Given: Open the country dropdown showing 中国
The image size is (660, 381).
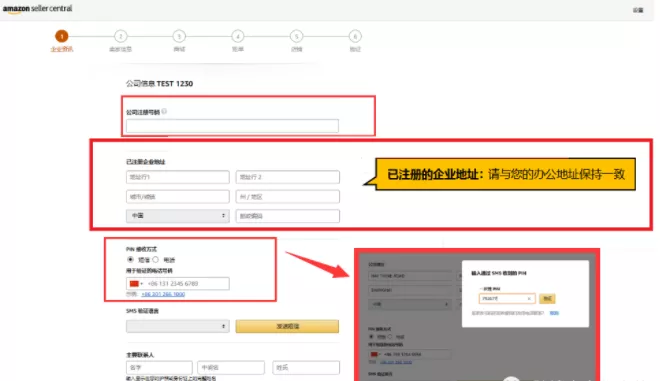Looking at the screenshot, I should point(178,216).
